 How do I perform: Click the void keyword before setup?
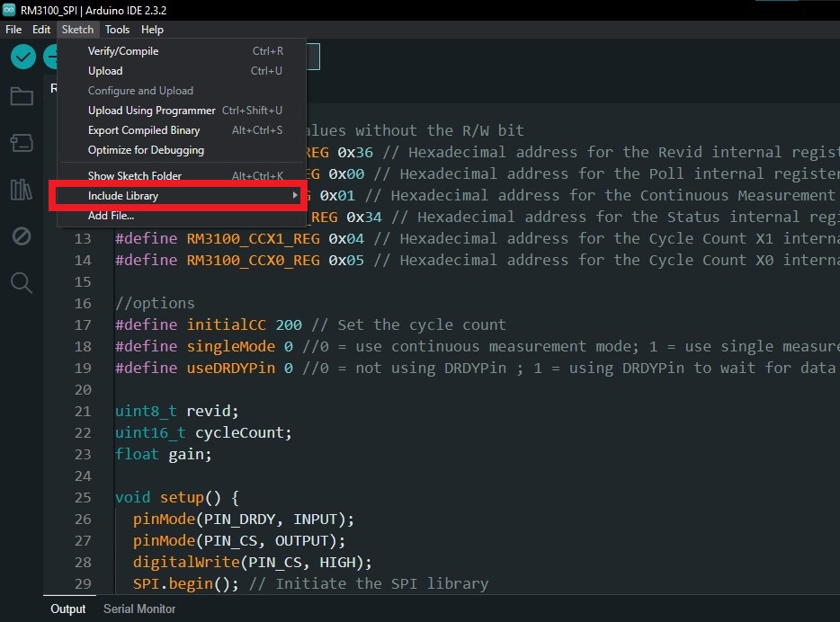pos(133,497)
